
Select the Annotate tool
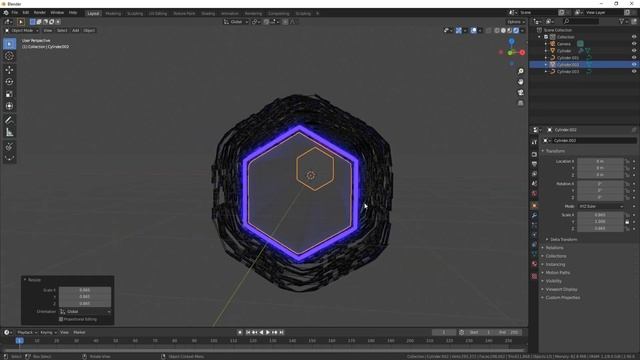click(x=9, y=120)
